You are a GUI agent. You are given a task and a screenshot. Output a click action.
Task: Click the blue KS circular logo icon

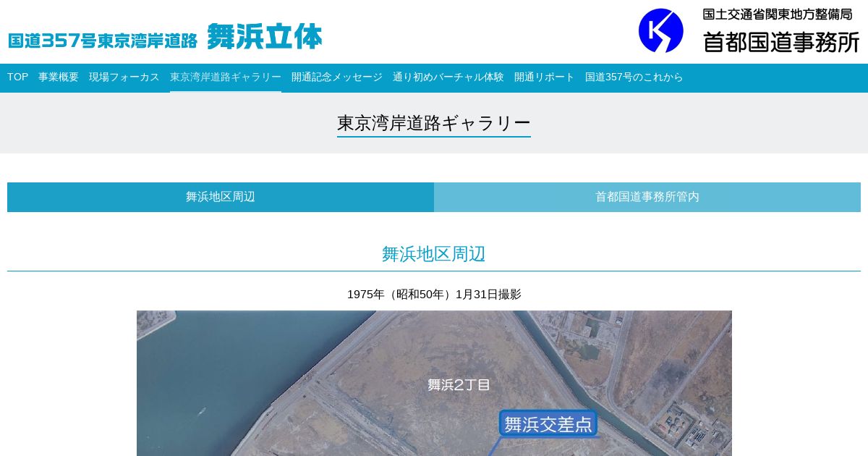660,30
